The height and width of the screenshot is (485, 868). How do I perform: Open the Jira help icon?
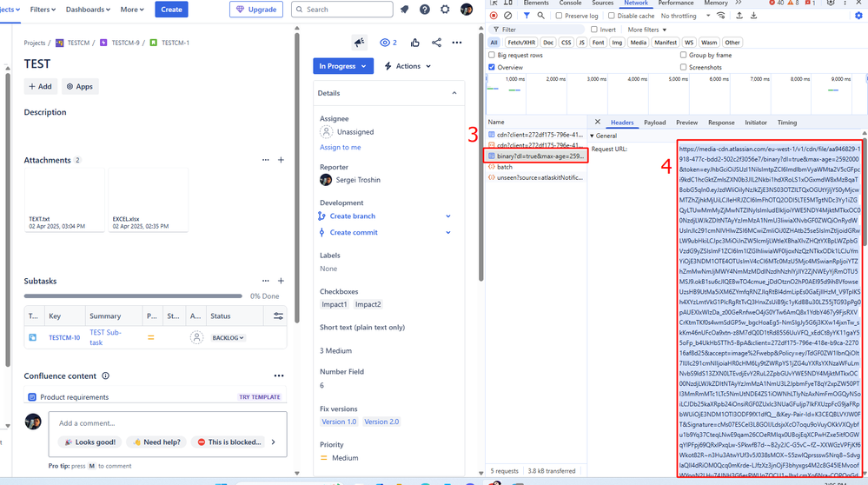(x=425, y=10)
